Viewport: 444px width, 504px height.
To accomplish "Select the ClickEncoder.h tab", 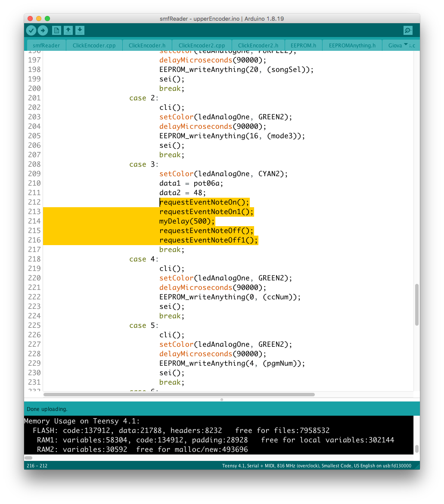I will [147, 45].
